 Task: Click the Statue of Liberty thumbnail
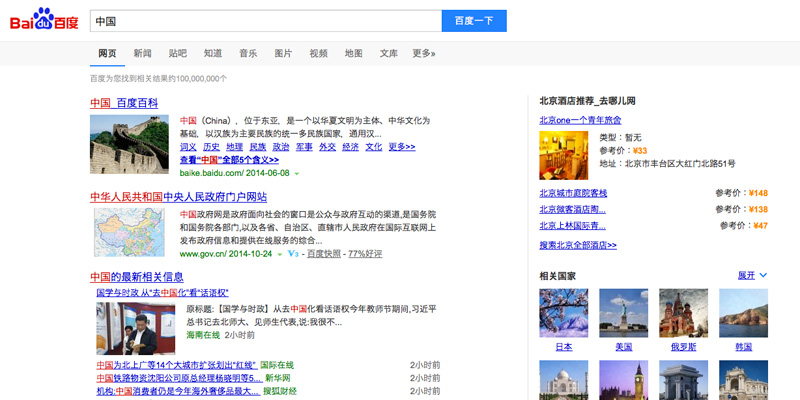pos(623,313)
